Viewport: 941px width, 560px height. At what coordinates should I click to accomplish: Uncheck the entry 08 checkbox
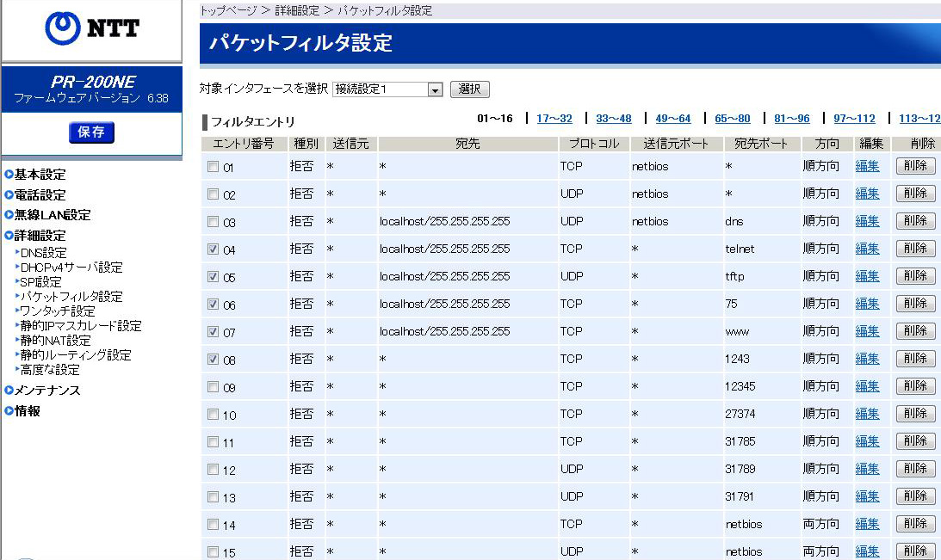tap(214, 360)
